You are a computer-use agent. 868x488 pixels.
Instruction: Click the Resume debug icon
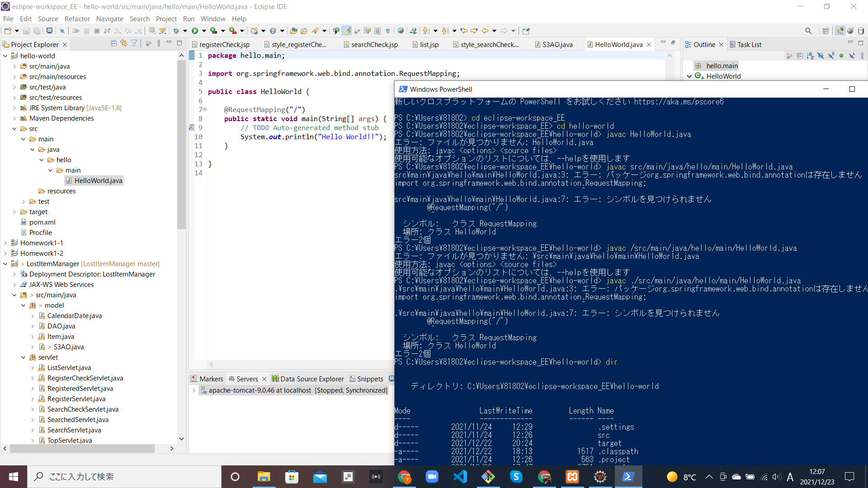click(x=76, y=31)
